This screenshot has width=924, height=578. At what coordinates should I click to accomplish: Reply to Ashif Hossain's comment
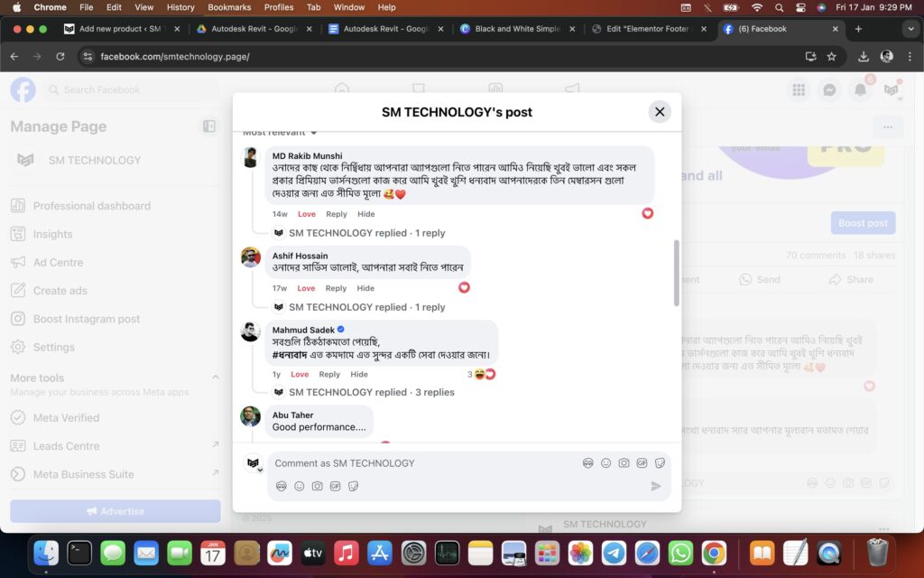coord(336,288)
